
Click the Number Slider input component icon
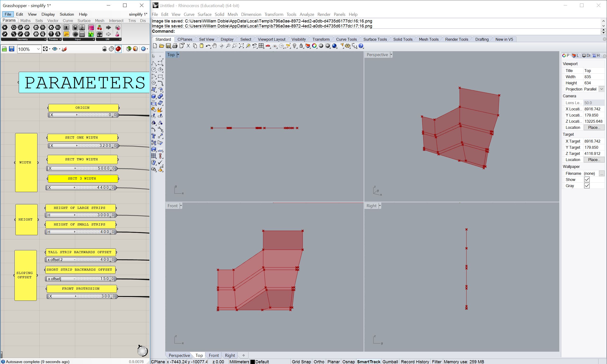(66, 28)
